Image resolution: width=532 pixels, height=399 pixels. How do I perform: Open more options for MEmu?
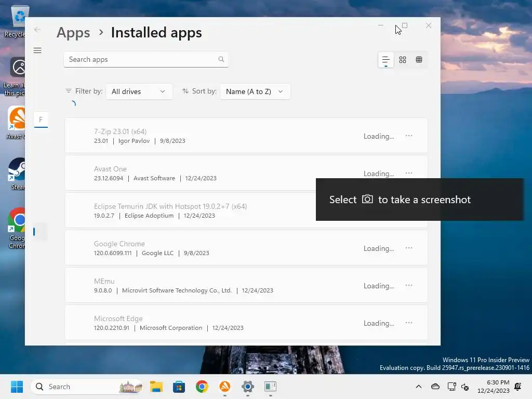click(x=409, y=285)
